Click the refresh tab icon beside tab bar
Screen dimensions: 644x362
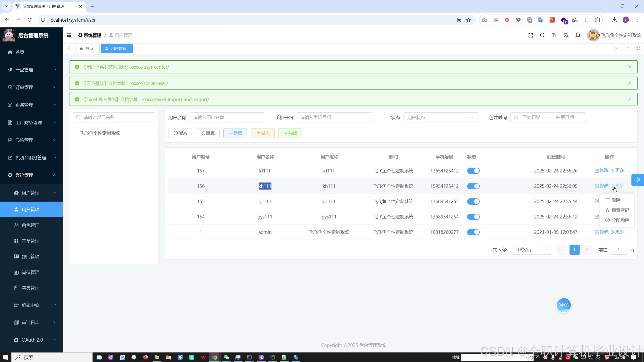(x=627, y=49)
